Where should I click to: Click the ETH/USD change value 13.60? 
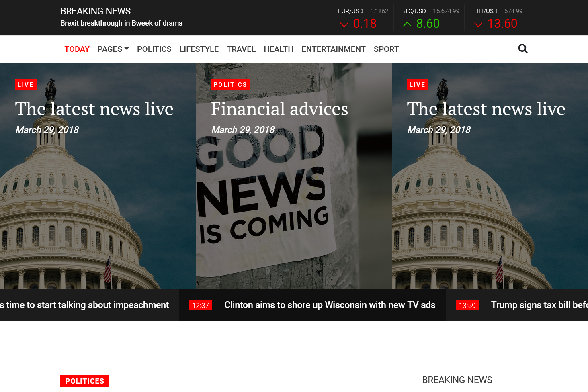(x=502, y=24)
